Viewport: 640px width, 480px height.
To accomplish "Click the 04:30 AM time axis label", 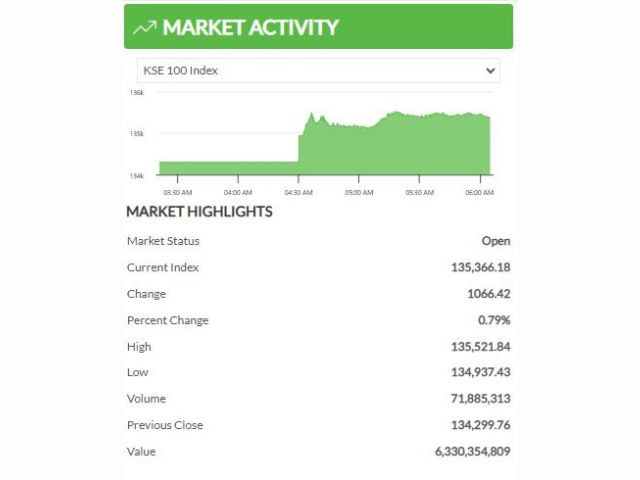I will (x=298, y=191).
